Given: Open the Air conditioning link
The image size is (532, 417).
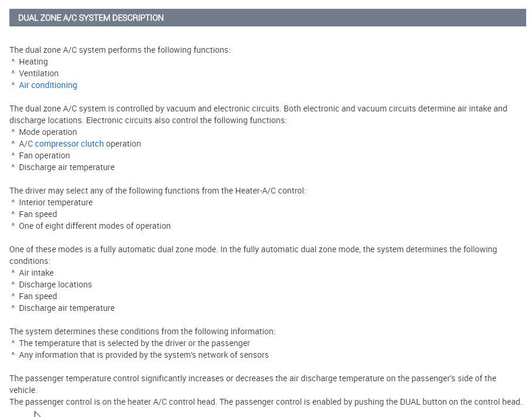Looking at the screenshot, I should click(x=48, y=85).
